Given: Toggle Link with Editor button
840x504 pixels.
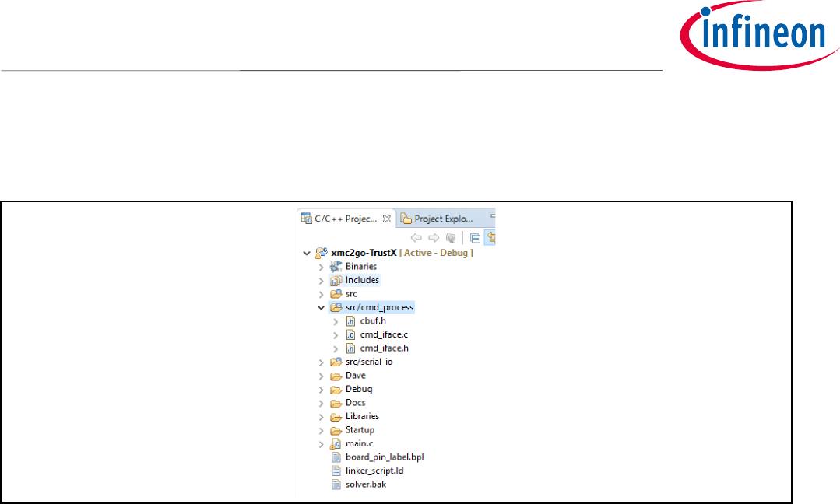Looking at the screenshot, I should pos(490,237).
